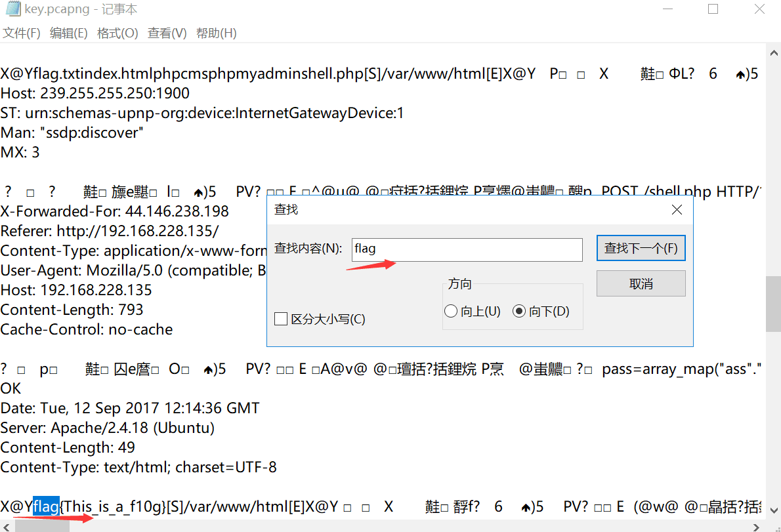The height and width of the screenshot is (532, 781).
Task: Open the 查看(V) menu
Action: pos(167,33)
